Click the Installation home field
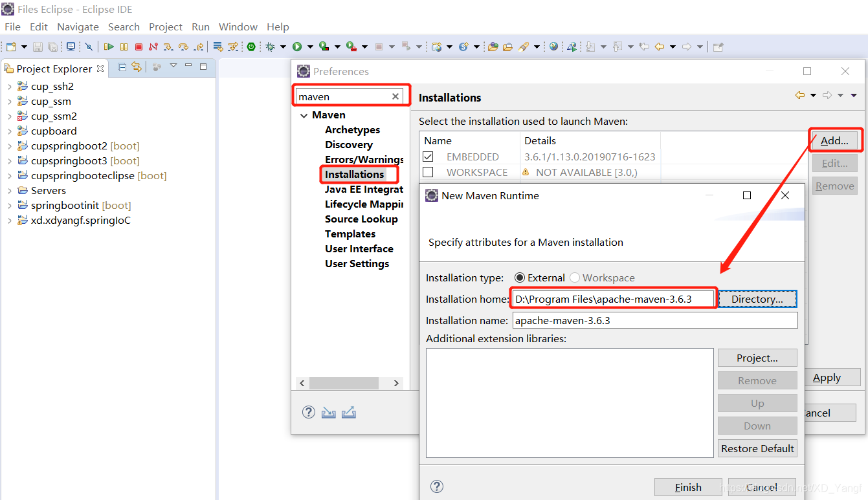 tap(614, 299)
